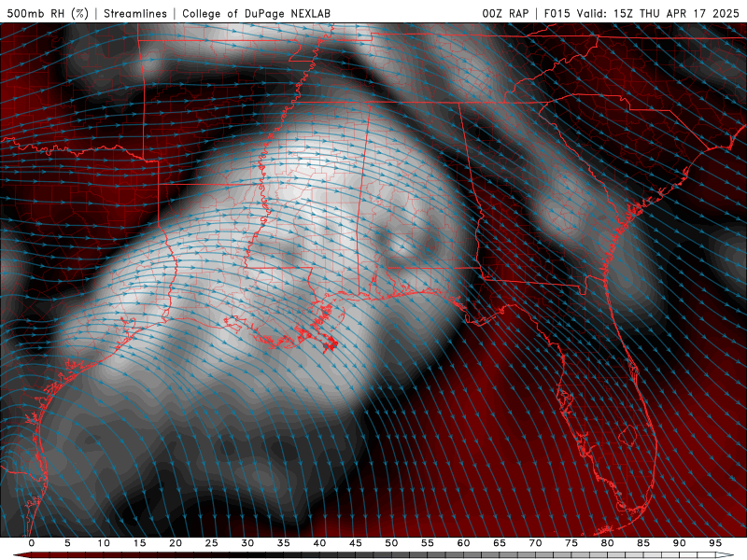
Task: Click the colorbar label "5"
Action: pos(67,543)
